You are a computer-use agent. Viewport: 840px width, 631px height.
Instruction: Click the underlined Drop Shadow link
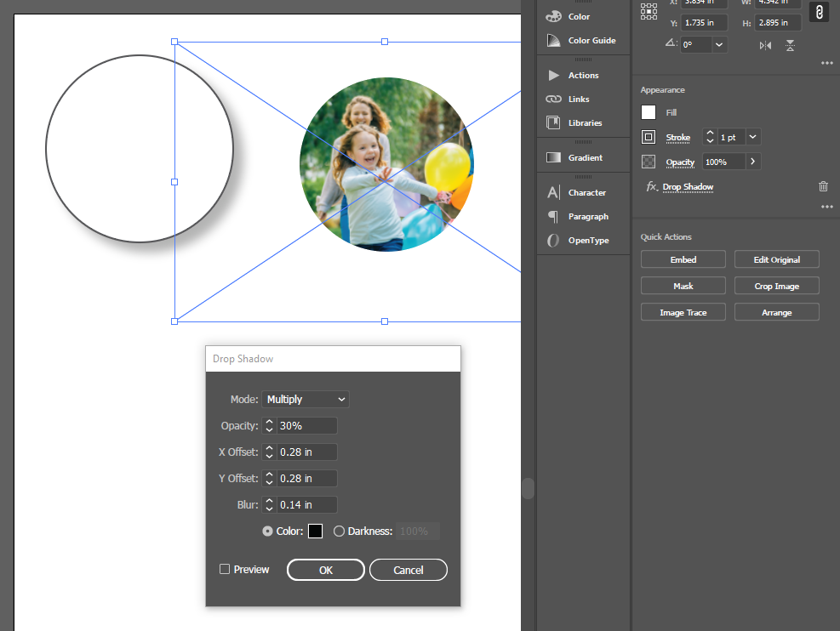click(x=688, y=187)
